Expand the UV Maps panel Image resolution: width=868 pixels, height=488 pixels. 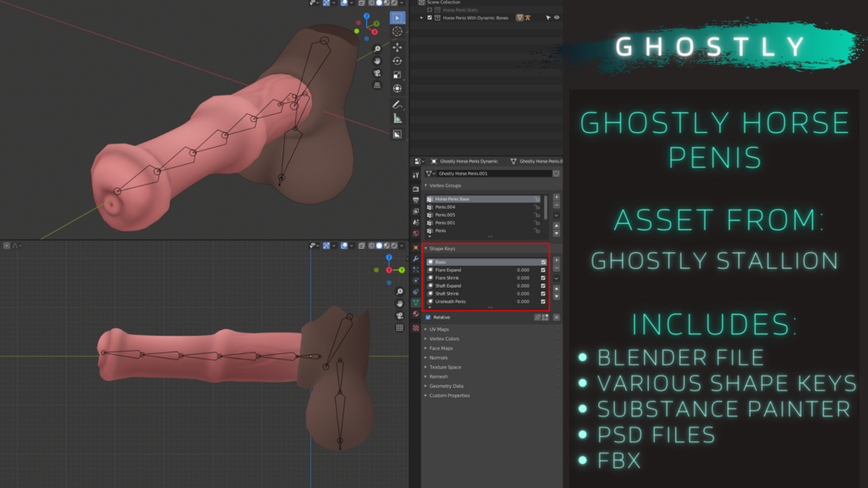pyautogui.click(x=426, y=329)
